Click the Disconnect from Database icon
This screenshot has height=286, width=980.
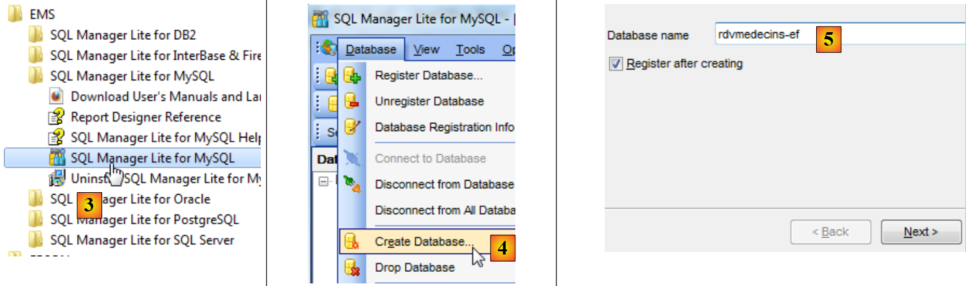point(352,184)
